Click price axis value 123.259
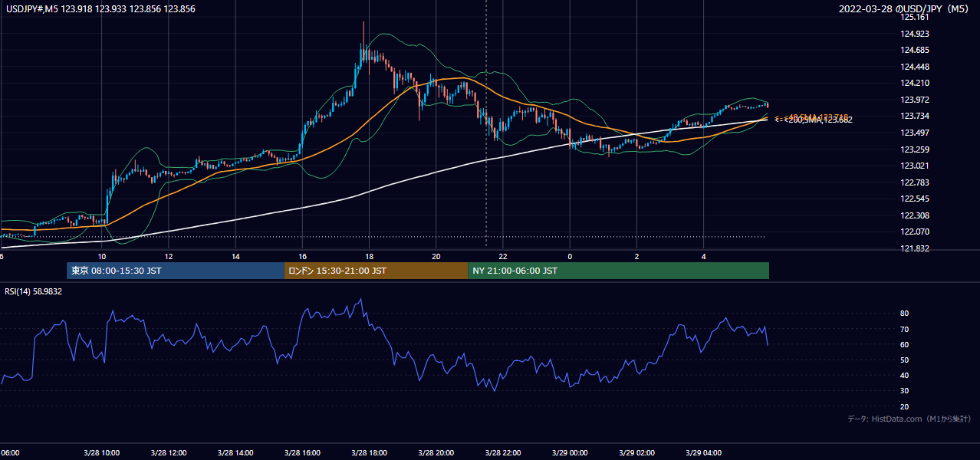Image resolution: width=980 pixels, height=460 pixels. coord(916,149)
